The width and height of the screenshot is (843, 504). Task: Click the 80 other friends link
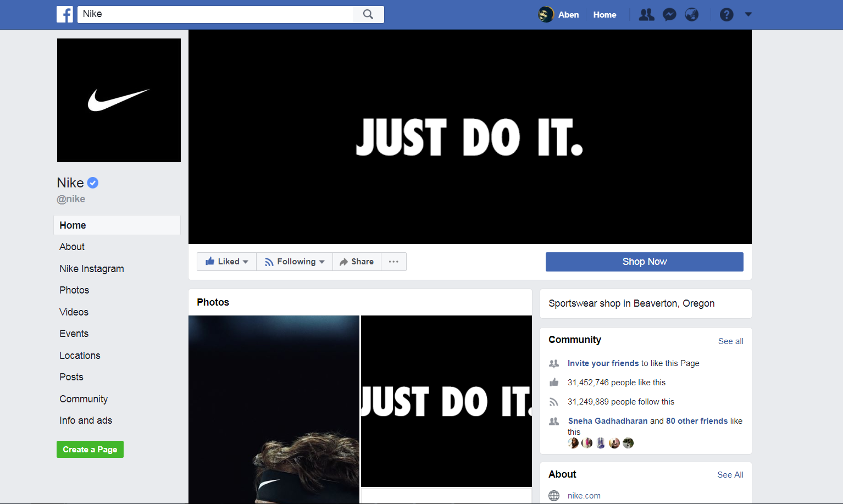pyautogui.click(x=697, y=421)
